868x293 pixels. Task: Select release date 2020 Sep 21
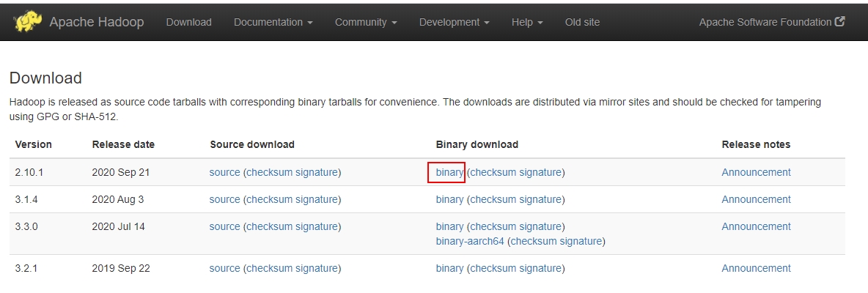click(121, 172)
